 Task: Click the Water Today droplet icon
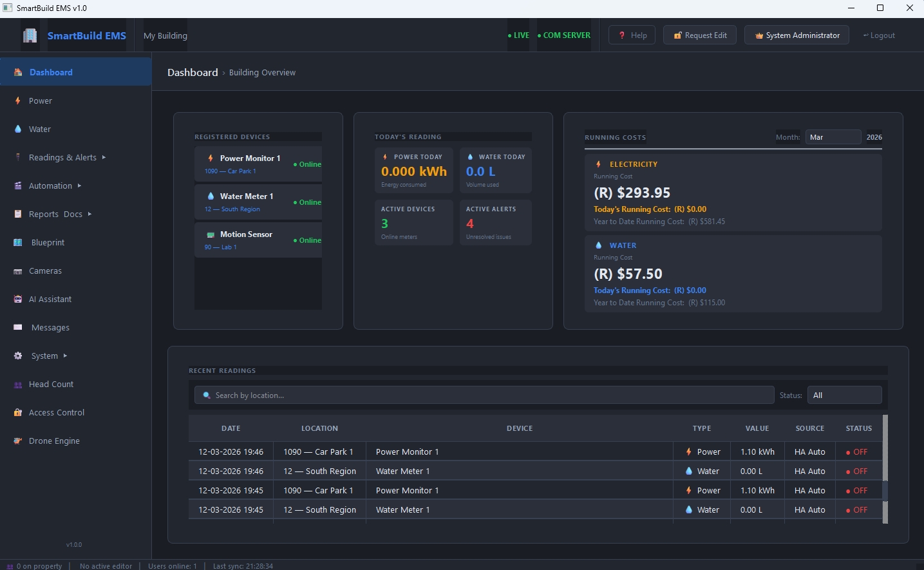coord(470,157)
